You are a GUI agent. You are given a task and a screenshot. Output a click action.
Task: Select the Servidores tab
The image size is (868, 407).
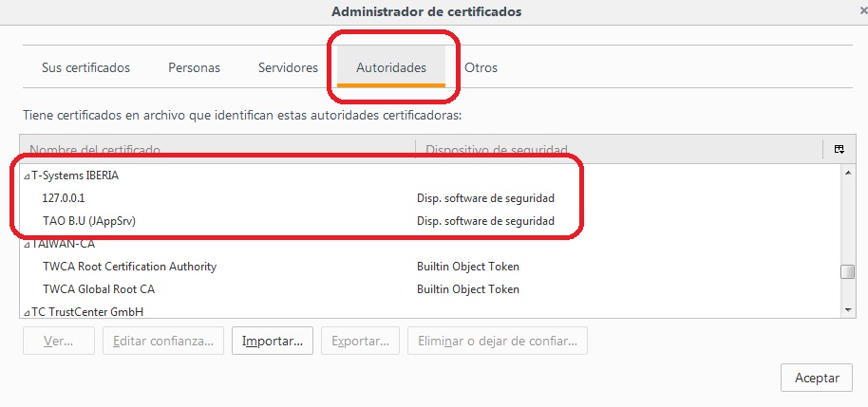[x=288, y=67]
